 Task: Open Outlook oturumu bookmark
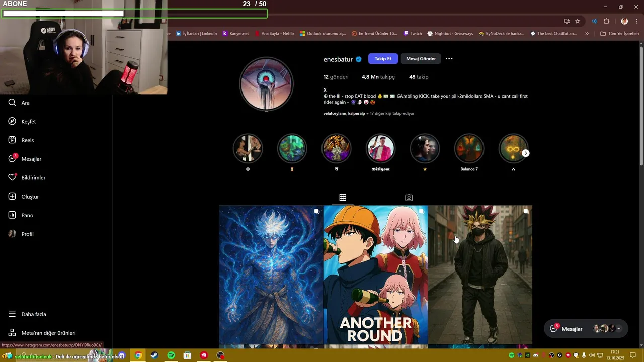point(323,34)
